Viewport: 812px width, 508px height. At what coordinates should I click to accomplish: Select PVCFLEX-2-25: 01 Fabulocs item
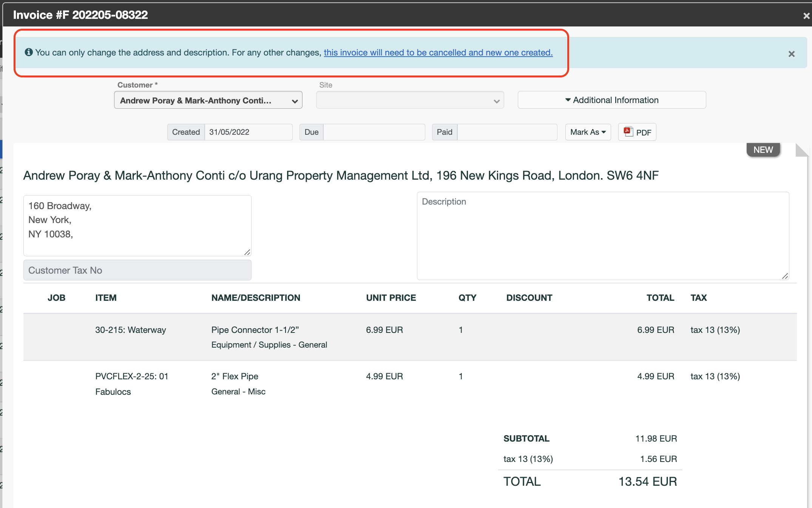click(x=132, y=384)
